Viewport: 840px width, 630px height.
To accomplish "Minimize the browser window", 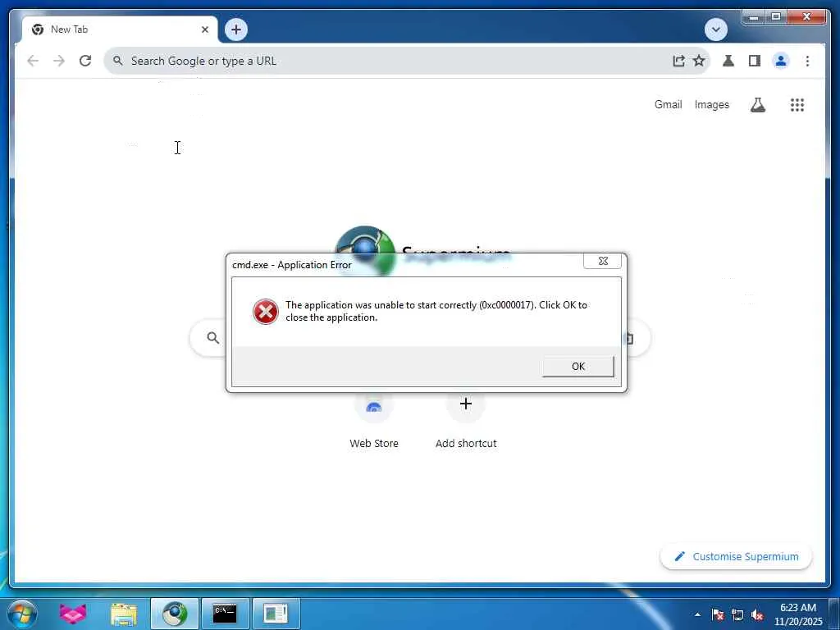I will (x=753, y=17).
